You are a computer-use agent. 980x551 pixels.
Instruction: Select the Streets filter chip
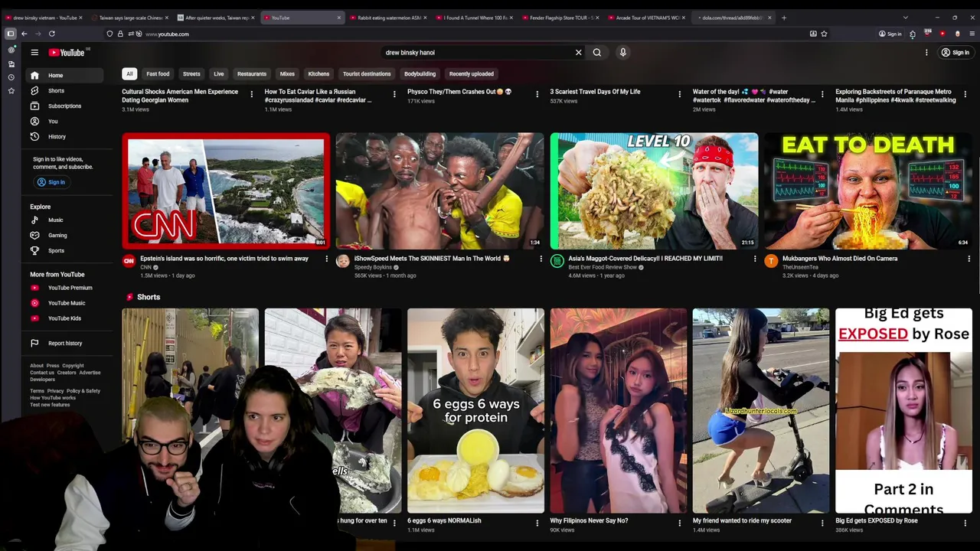click(191, 73)
